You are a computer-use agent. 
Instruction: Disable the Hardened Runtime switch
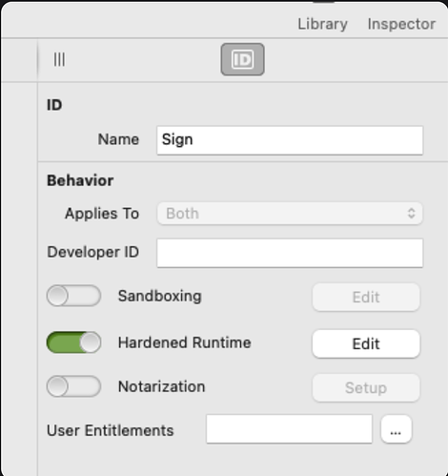tap(73, 342)
